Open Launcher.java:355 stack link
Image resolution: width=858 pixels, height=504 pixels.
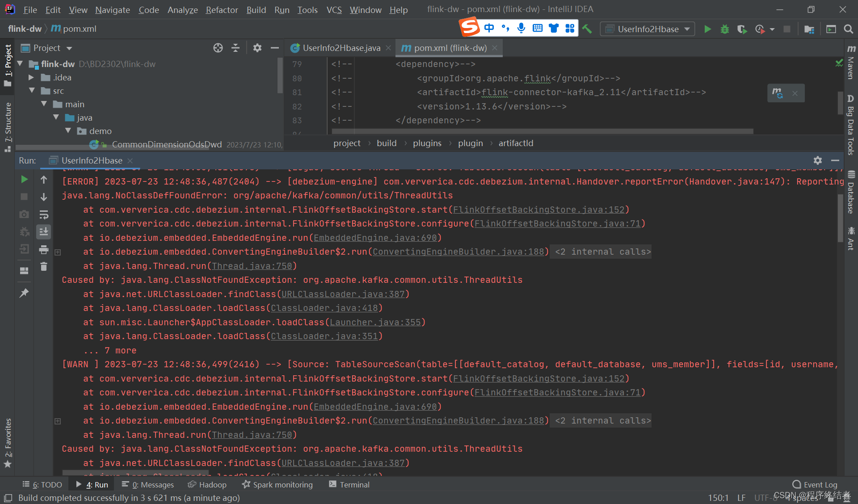click(375, 322)
